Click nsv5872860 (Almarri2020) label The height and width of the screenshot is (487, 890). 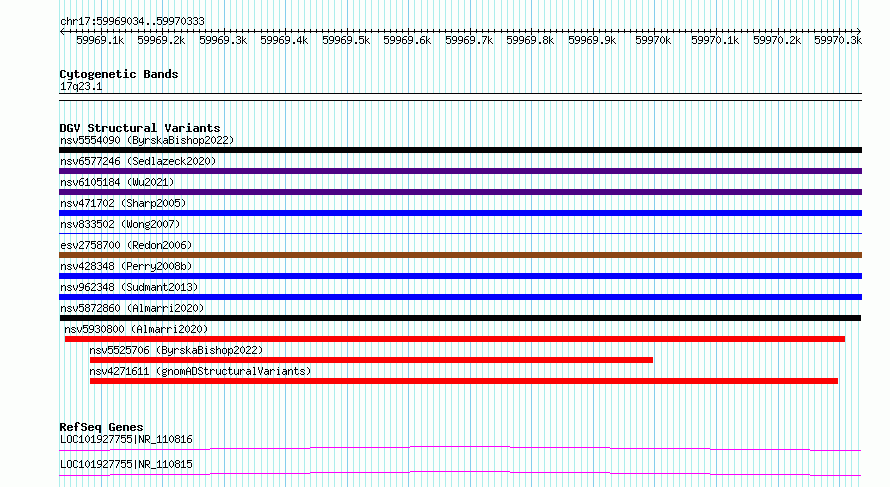click(x=132, y=308)
